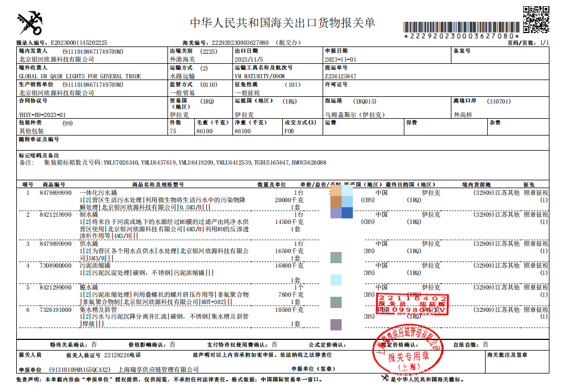Screen dimensions: 564x392
Task: Click the 数量及单位 column header
Action: (272, 184)
